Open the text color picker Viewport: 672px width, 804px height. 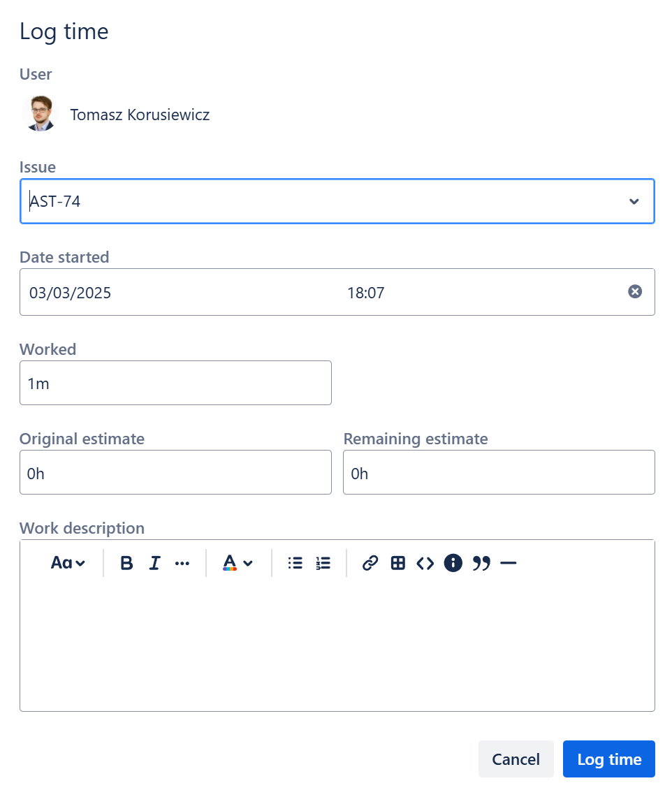point(238,563)
